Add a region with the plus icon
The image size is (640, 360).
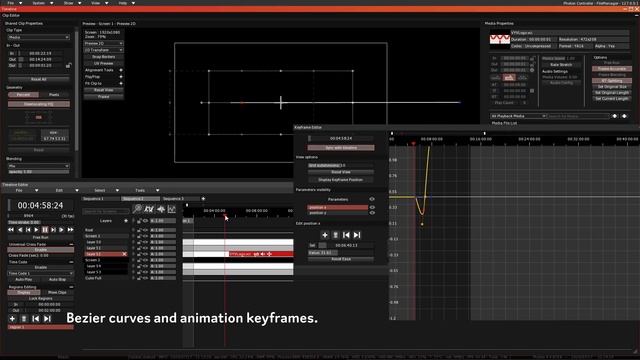pos(12,318)
